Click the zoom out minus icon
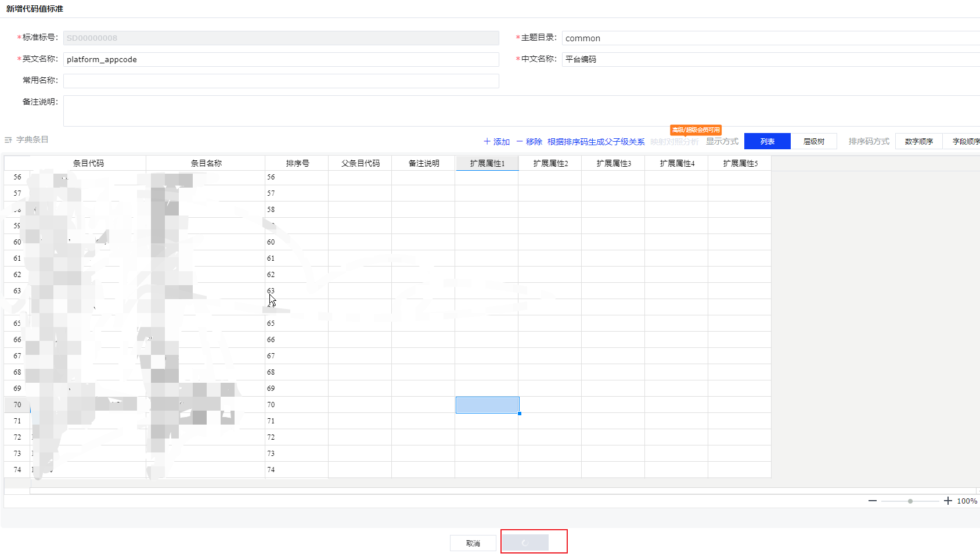The image size is (980, 557). pyautogui.click(x=872, y=501)
